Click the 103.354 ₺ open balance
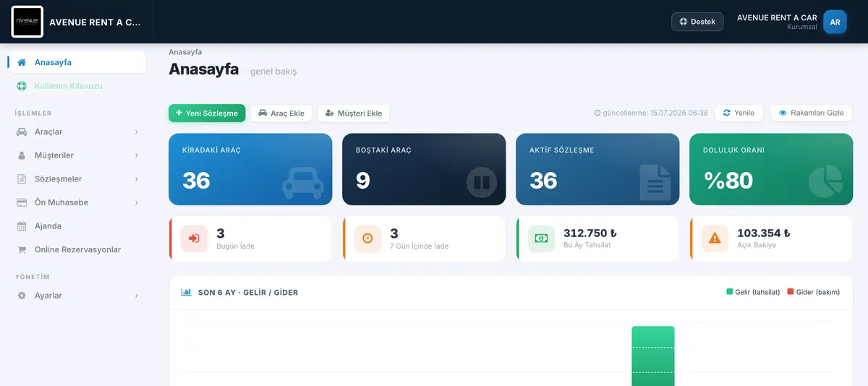This screenshot has height=386, width=868. click(x=764, y=233)
